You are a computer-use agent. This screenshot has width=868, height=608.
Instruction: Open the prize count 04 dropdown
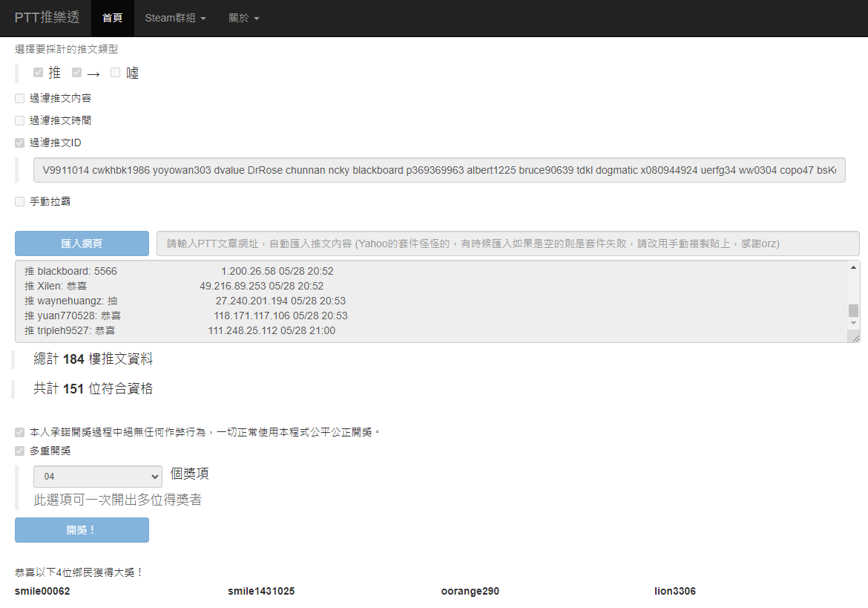click(x=98, y=476)
